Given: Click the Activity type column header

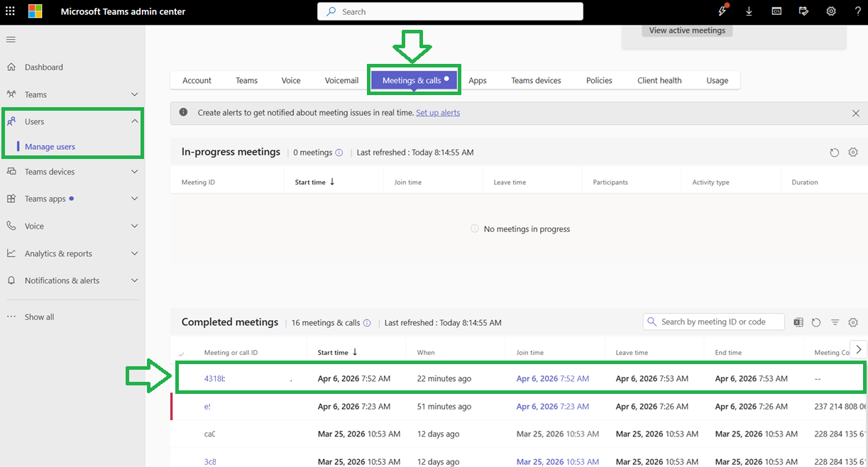Looking at the screenshot, I should (710, 182).
